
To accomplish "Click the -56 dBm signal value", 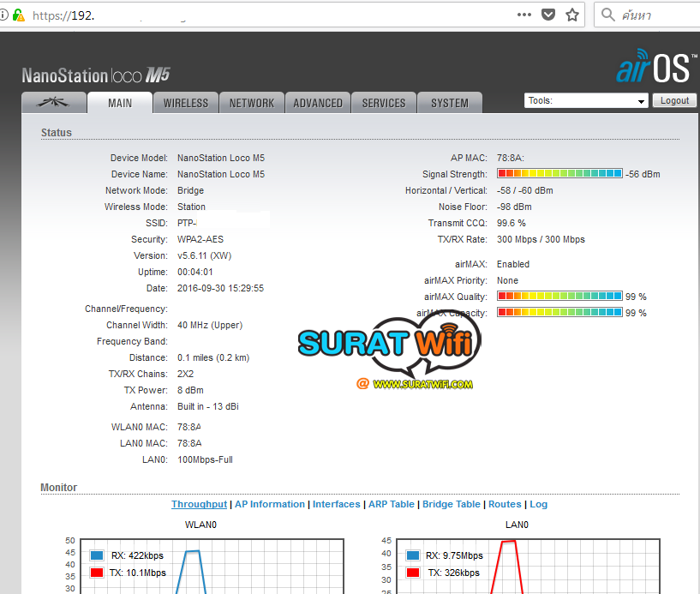I will [x=643, y=174].
